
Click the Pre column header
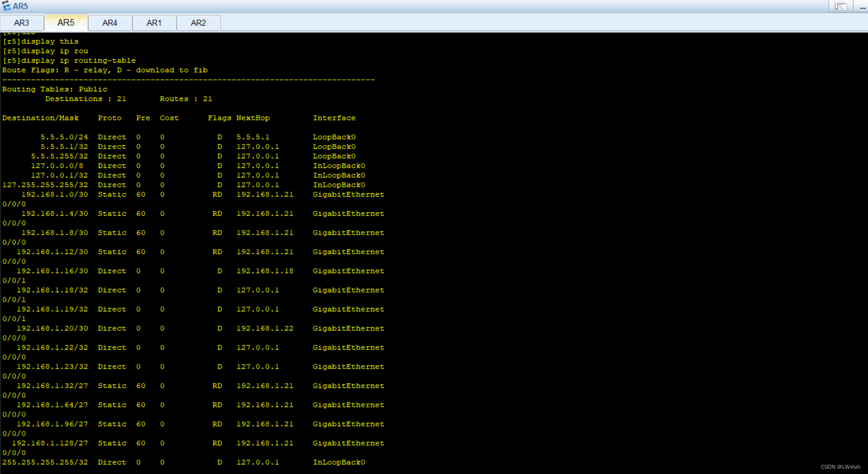tap(143, 118)
